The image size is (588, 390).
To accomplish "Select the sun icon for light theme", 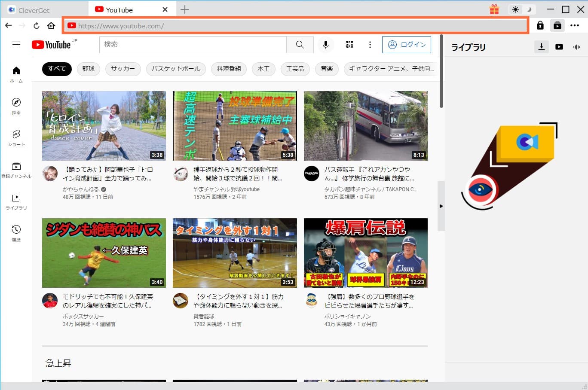I will click(515, 9).
